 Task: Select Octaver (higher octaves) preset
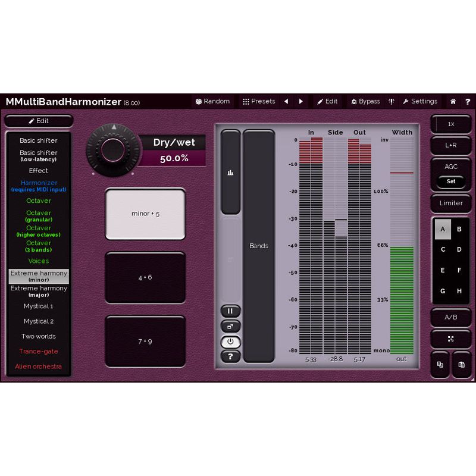(x=39, y=231)
